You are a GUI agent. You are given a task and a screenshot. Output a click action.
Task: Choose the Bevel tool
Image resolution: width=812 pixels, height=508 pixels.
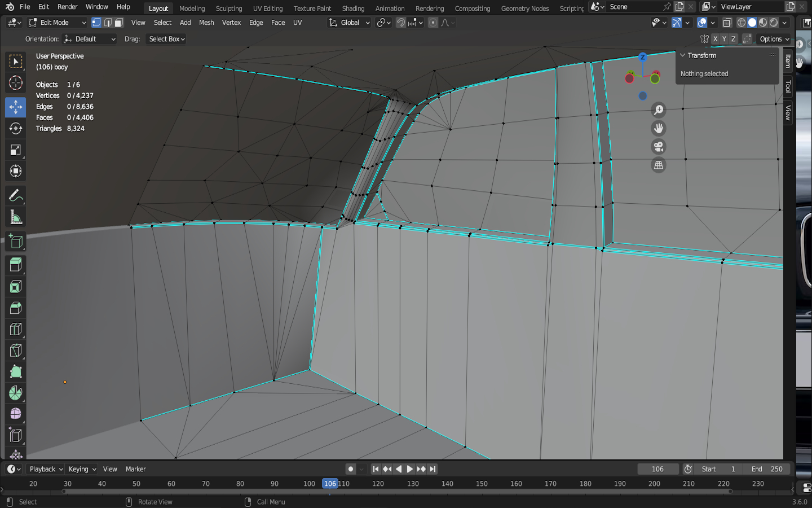pyautogui.click(x=16, y=308)
